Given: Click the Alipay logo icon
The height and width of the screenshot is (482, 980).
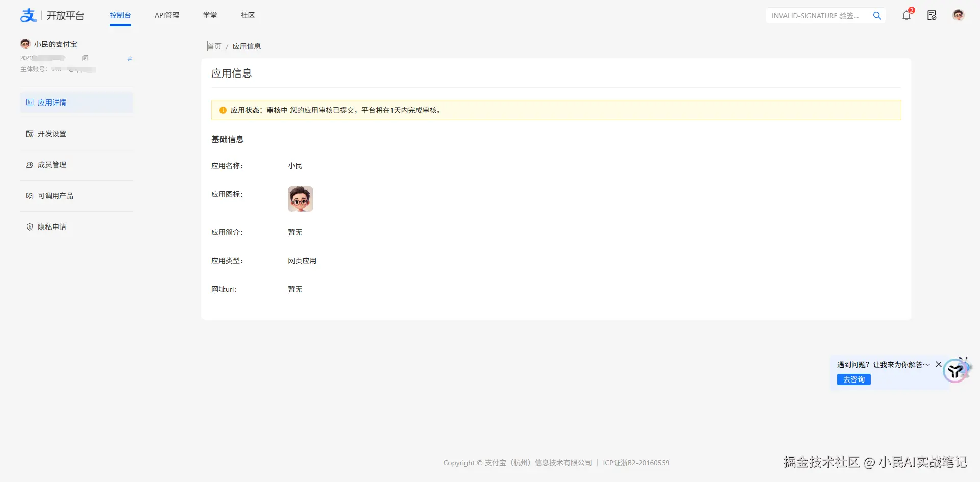Looking at the screenshot, I should tap(29, 16).
